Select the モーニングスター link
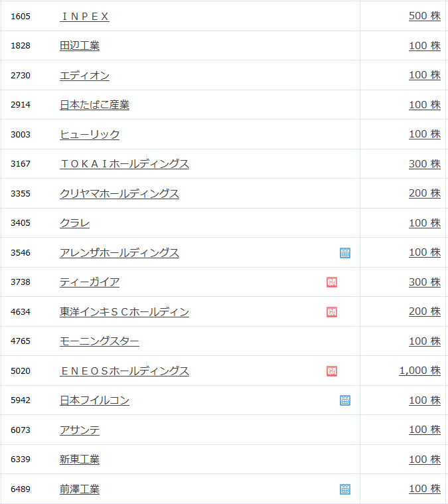Viewport: 448px width, 504px height. coord(100,341)
